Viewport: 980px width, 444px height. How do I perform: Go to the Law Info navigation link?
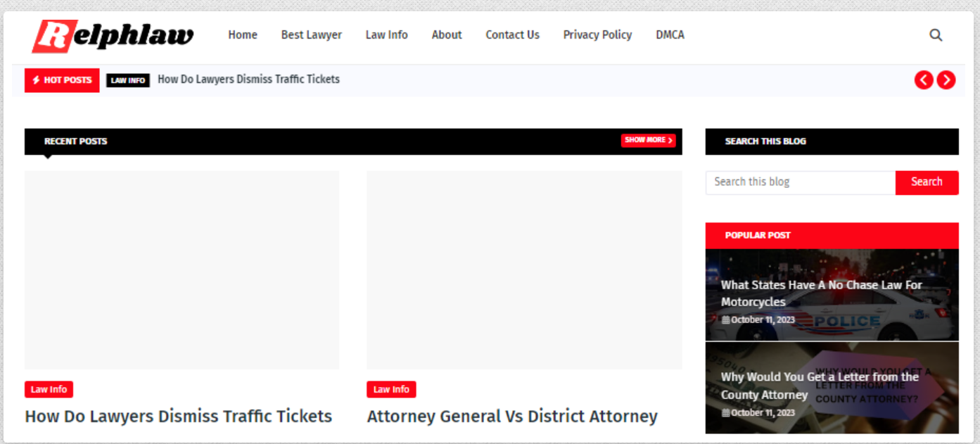pyautogui.click(x=386, y=35)
